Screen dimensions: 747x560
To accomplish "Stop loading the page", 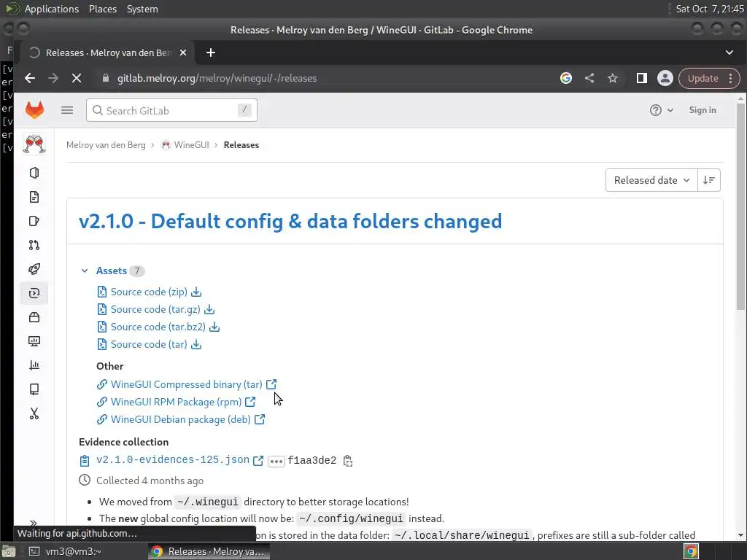I will (76, 78).
